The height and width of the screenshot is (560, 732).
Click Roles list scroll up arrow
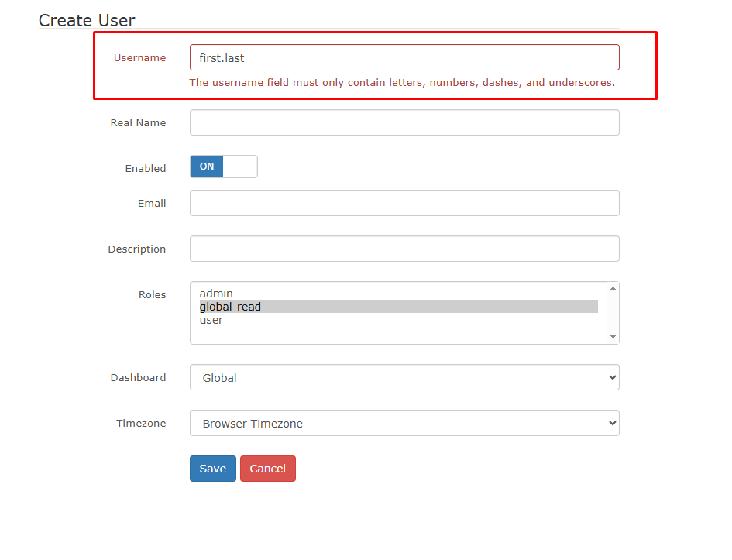pyautogui.click(x=613, y=289)
